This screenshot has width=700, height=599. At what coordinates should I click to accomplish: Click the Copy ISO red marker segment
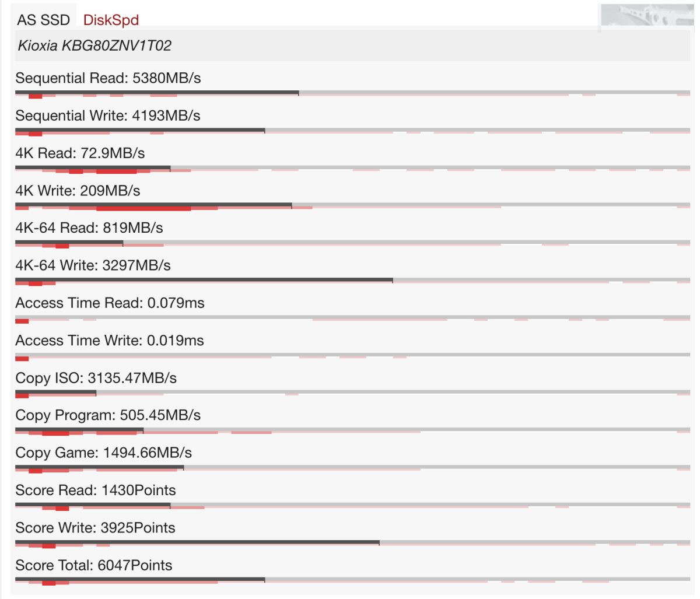[22, 395]
